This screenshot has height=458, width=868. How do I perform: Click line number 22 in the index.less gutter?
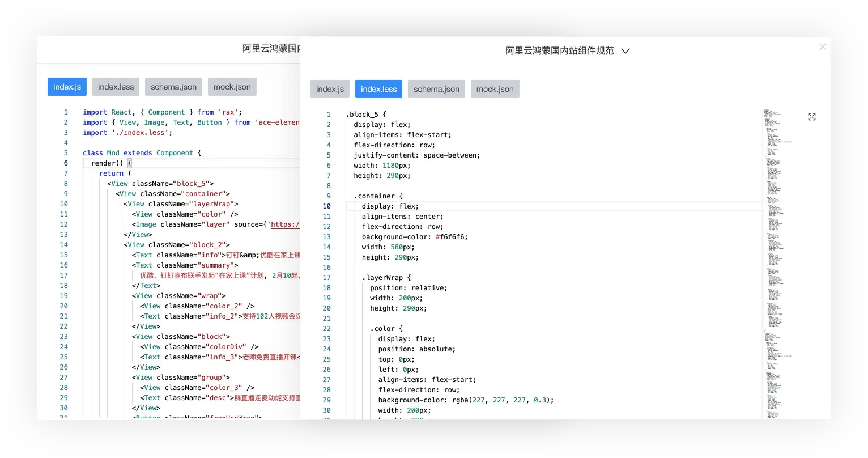pyautogui.click(x=327, y=329)
